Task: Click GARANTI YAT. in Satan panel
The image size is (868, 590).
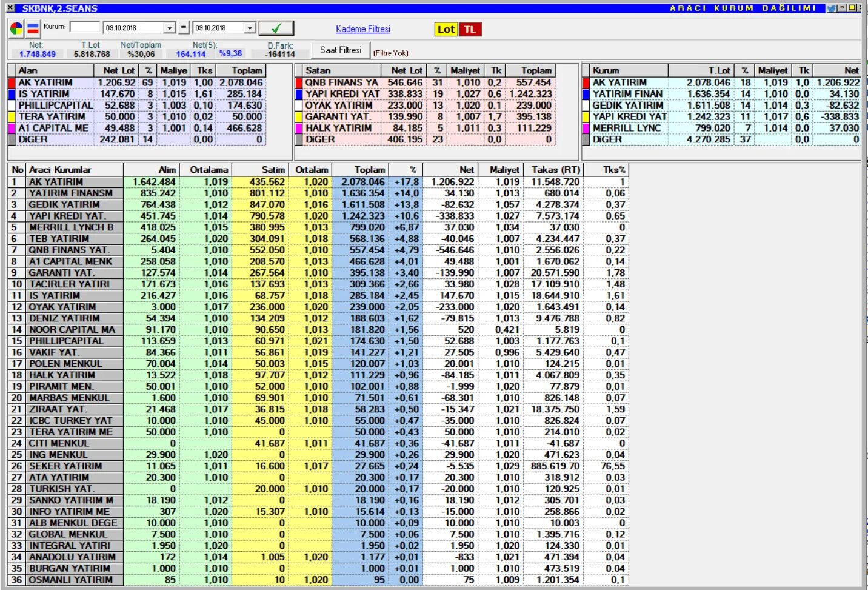Action: [337, 116]
